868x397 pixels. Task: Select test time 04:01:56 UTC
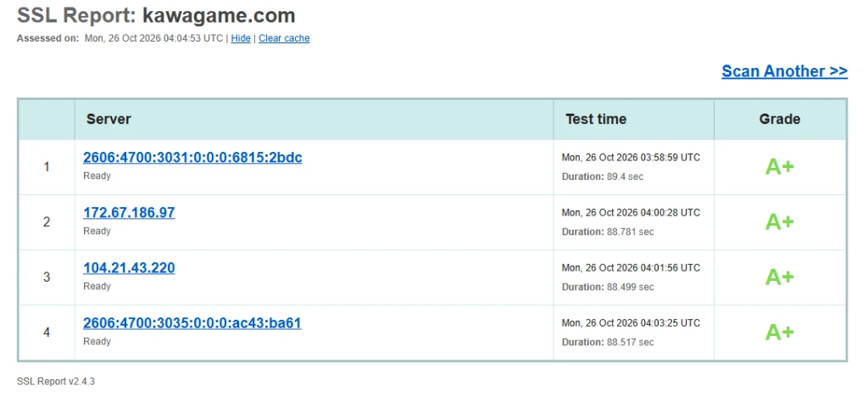pyautogui.click(x=631, y=268)
